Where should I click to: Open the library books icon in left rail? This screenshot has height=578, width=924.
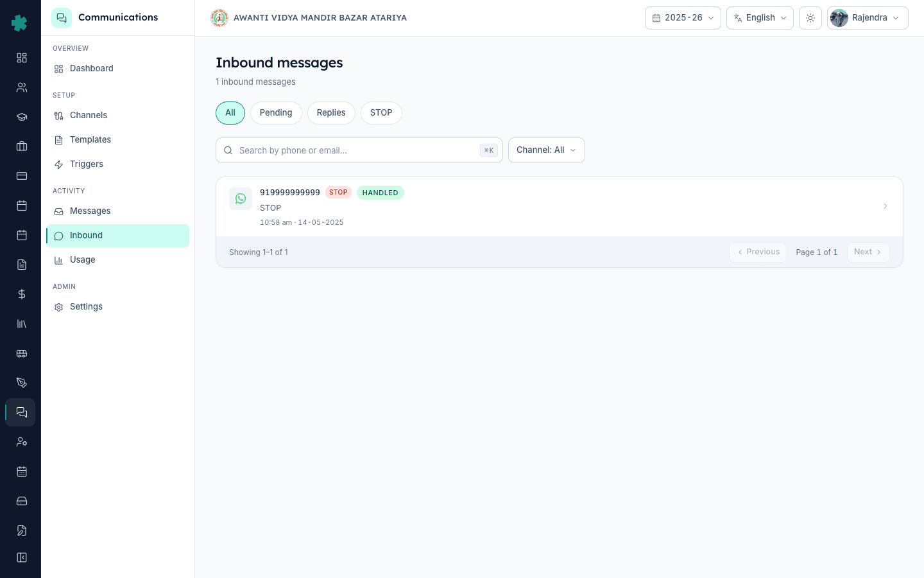(22, 324)
